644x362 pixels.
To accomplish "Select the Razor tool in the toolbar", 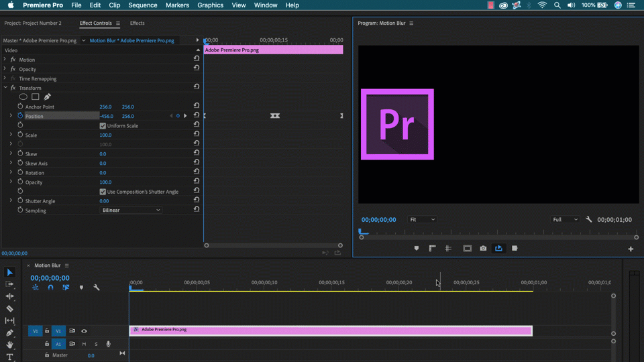I will pyautogui.click(x=9, y=308).
